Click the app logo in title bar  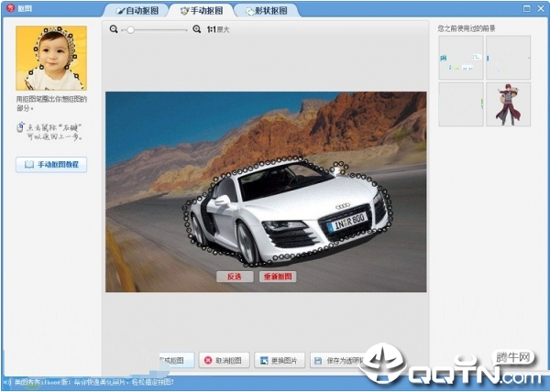(x=7, y=8)
